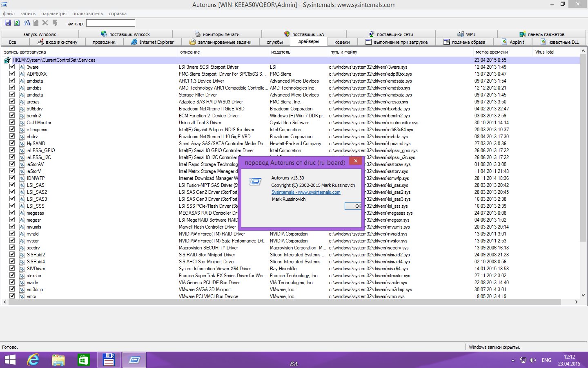The width and height of the screenshot is (588, 368).
Task: Click the file icon of the vm3dmp row
Action: (x=22, y=289)
